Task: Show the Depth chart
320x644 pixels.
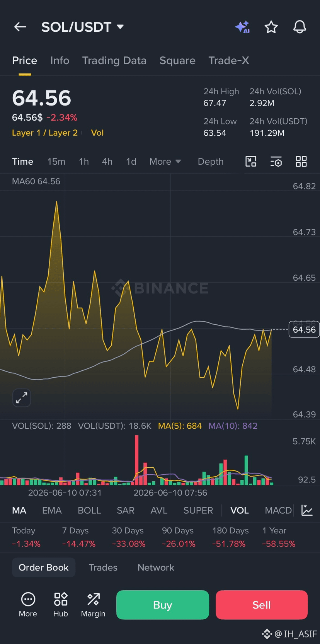Action: [x=211, y=162]
